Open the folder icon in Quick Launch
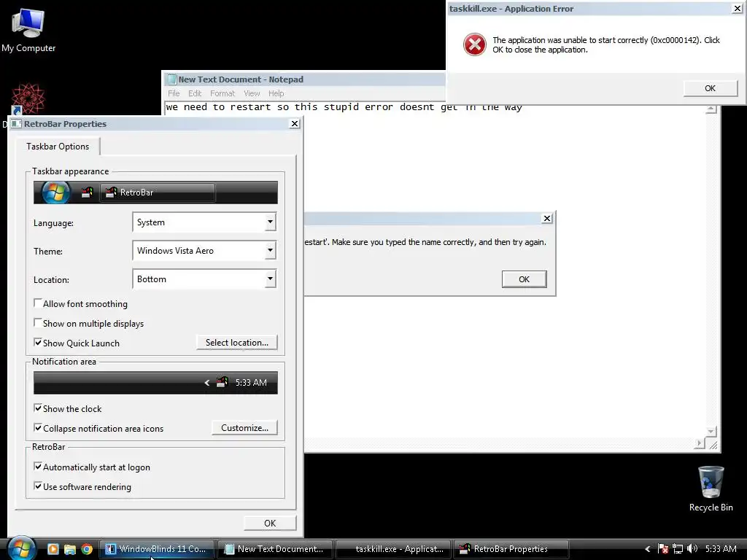 (69, 549)
